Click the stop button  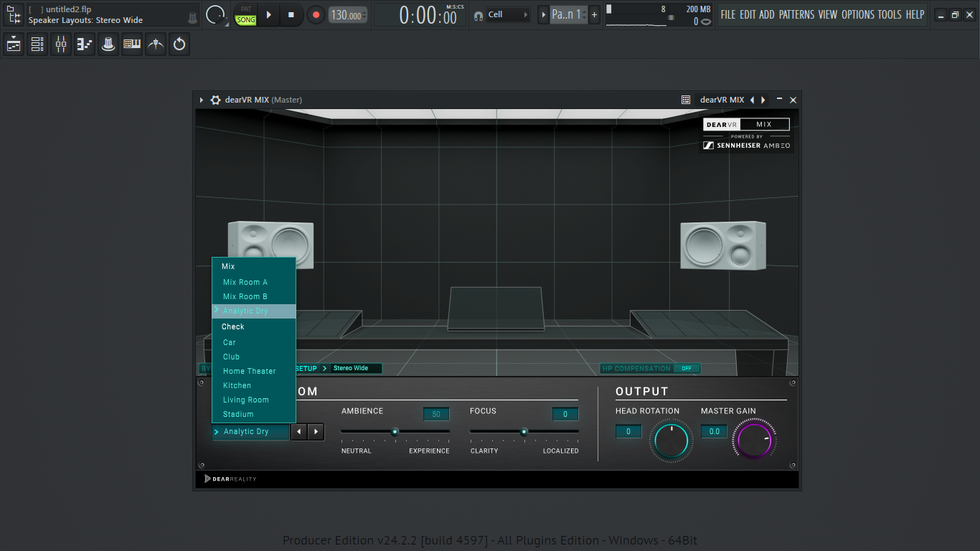pyautogui.click(x=291, y=14)
